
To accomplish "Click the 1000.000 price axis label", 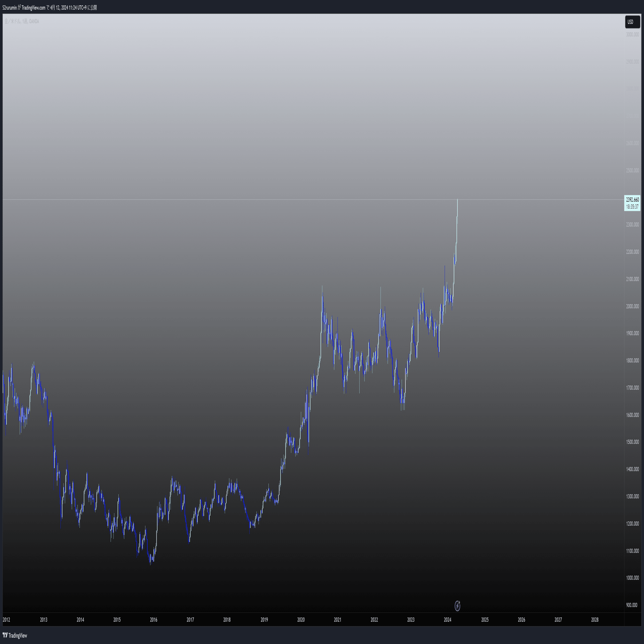I will (632, 578).
